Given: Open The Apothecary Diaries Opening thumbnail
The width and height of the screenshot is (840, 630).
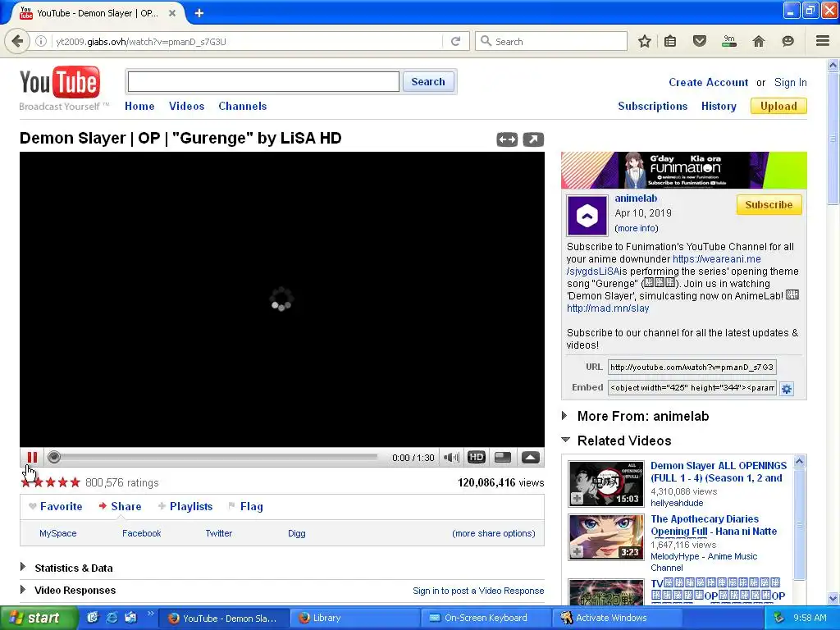Looking at the screenshot, I should [x=606, y=537].
